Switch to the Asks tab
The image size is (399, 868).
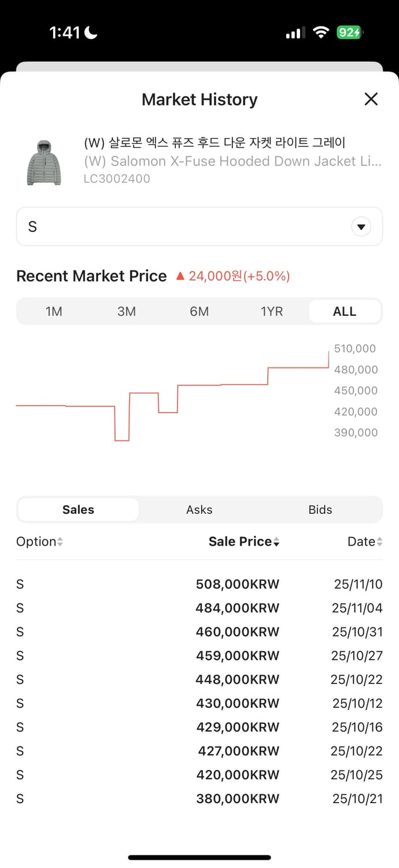pos(199,510)
